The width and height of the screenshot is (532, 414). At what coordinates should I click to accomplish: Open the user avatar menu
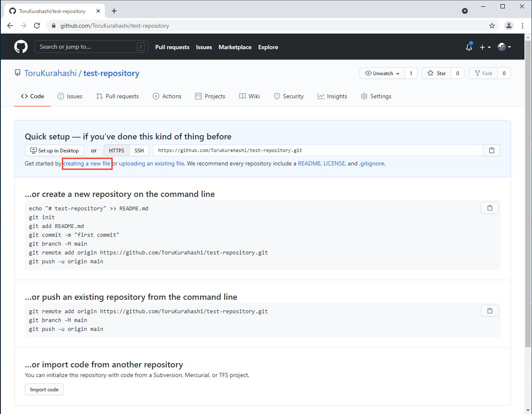[504, 47]
